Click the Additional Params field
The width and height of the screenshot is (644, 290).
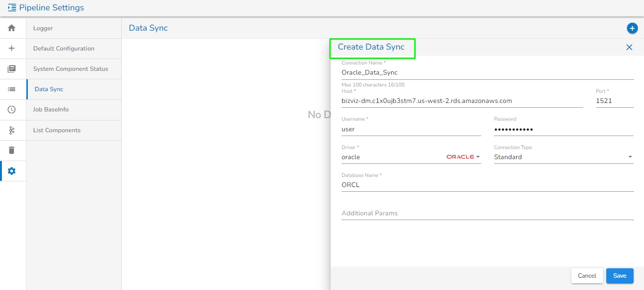coord(487,213)
